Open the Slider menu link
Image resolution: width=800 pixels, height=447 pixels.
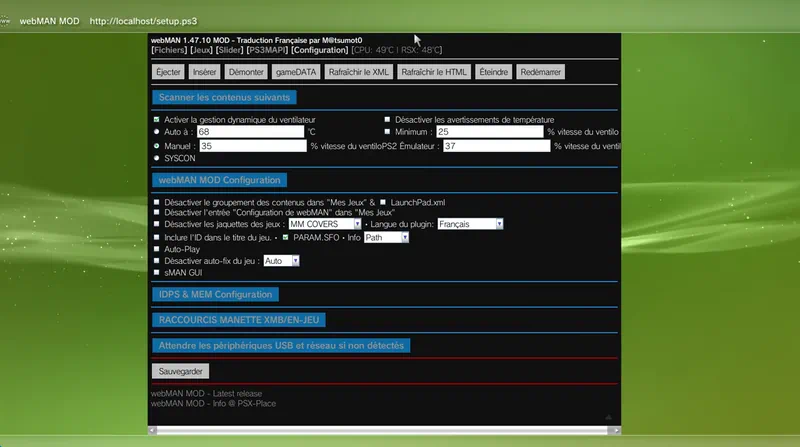[x=229, y=50]
